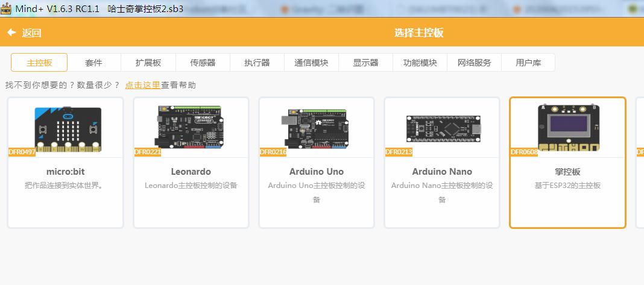Click the DFR0497 product tag

(x=22, y=152)
